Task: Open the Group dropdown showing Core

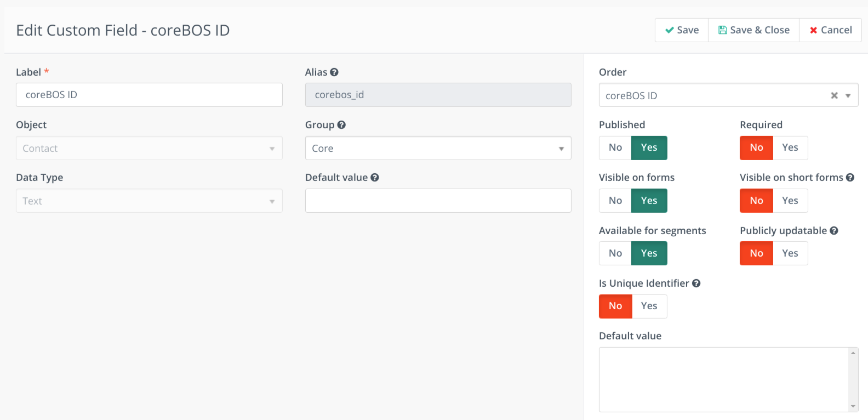Action: coord(438,148)
